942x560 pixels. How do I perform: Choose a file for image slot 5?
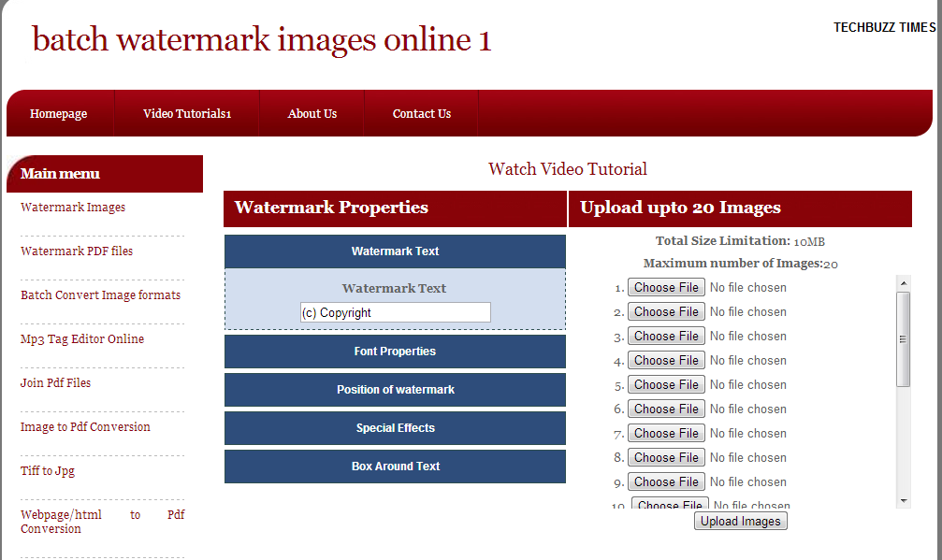pyautogui.click(x=666, y=384)
